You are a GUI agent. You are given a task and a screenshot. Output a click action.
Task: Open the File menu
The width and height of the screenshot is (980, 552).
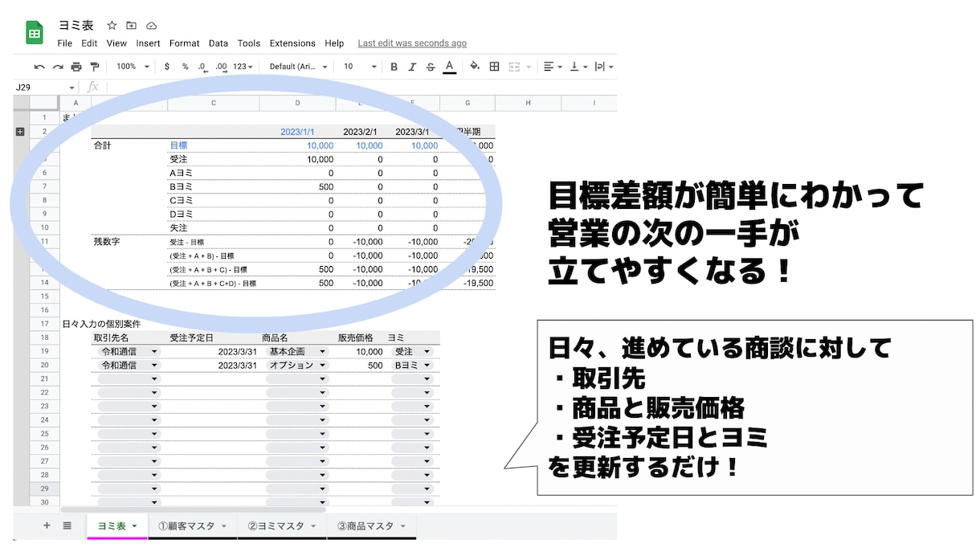65,43
